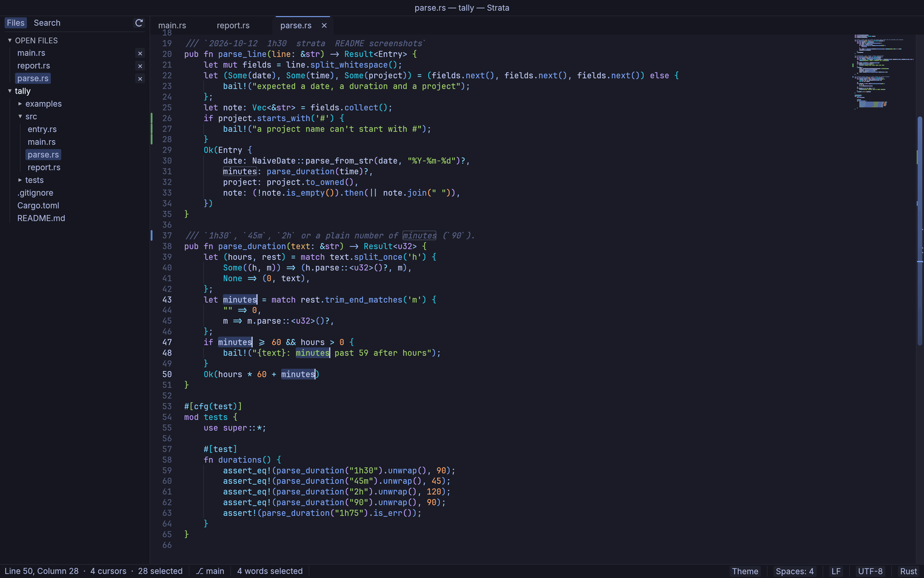This screenshot has width=924, height=578.
Task: Click line number 43 in the gutter
Action: click(x=167, y=299)
